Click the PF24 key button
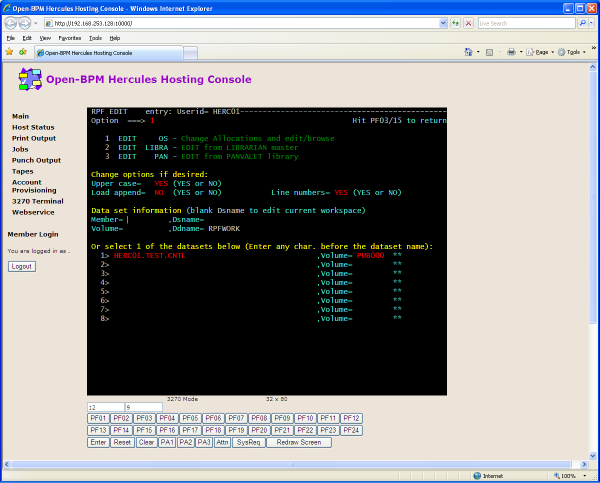 [x=351, y=430]
